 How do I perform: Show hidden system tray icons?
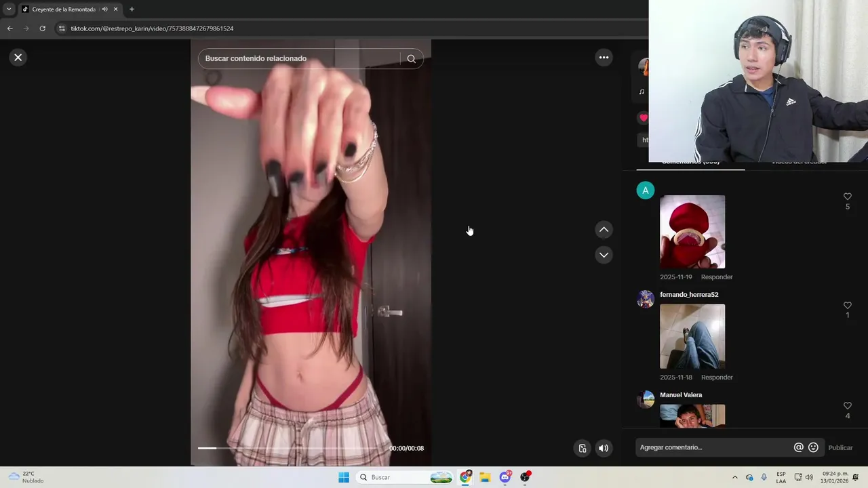734,477
